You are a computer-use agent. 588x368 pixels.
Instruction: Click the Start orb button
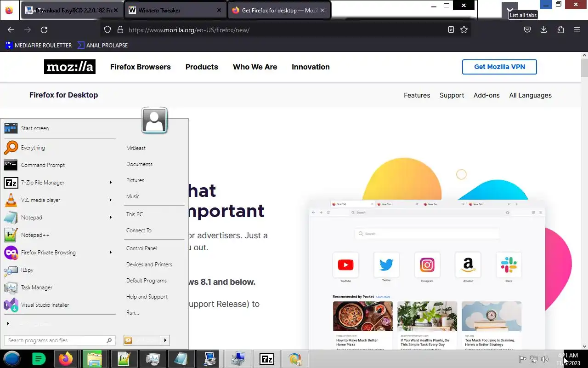[x=12, y=358]
